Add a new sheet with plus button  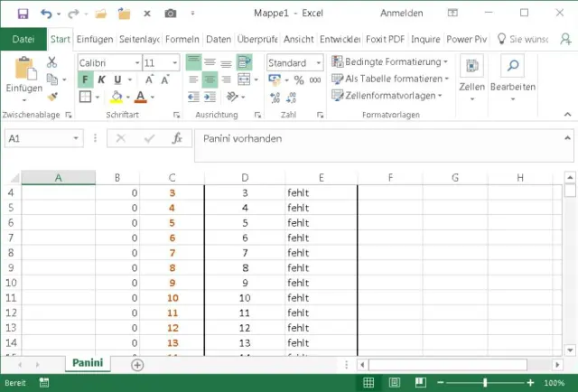click(x=137, y=365)
